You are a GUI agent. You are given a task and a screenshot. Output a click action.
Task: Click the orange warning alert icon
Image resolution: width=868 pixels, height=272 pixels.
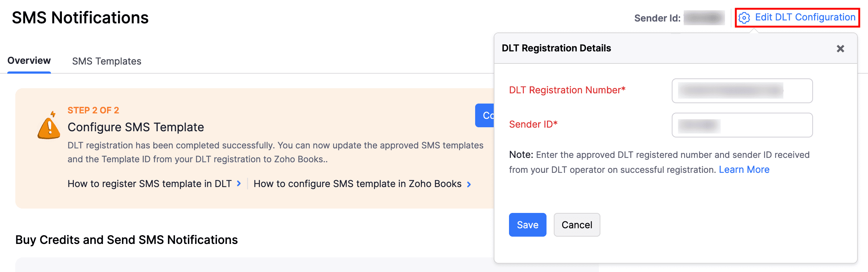coord(49,126)
